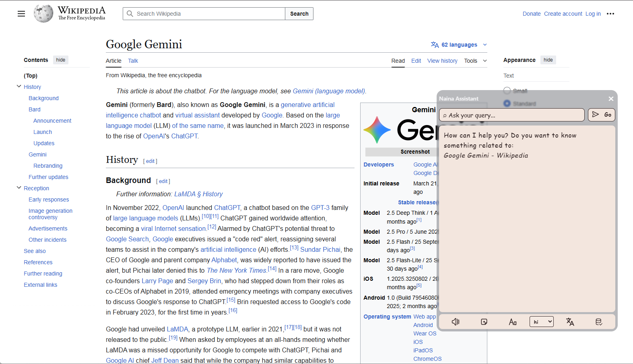Click the translate icon in Naina Assistant toolbar

coord(570,322)
